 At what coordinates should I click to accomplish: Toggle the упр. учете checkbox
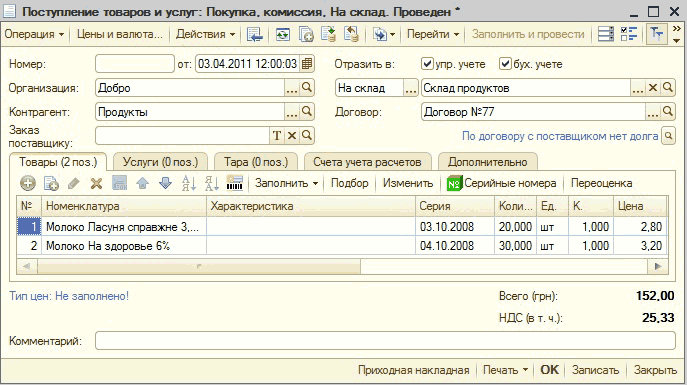coord(427,64)
